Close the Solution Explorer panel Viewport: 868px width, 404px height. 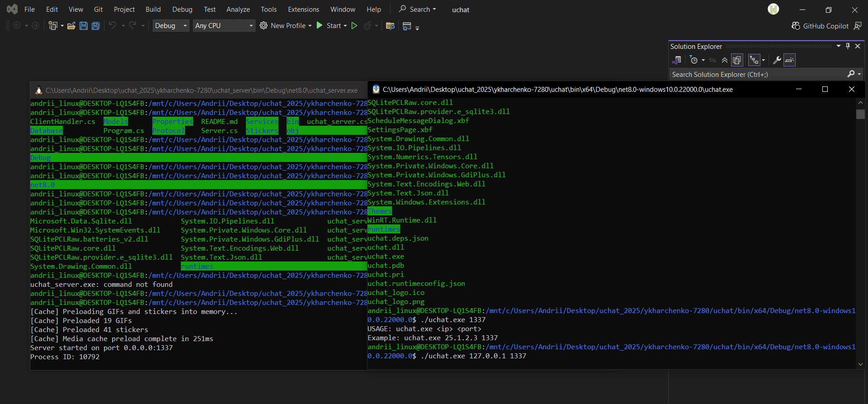click(858, 46)
